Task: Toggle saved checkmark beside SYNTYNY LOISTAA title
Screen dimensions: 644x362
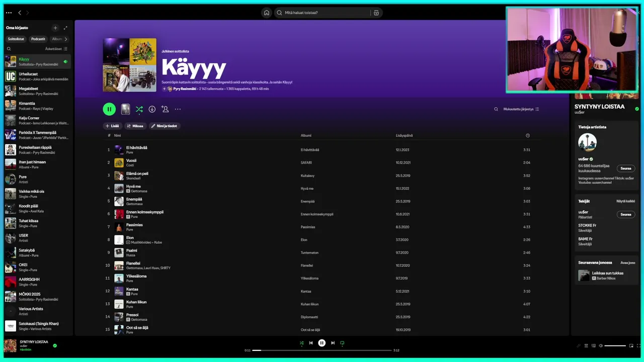Action: [x=637, y=109]
